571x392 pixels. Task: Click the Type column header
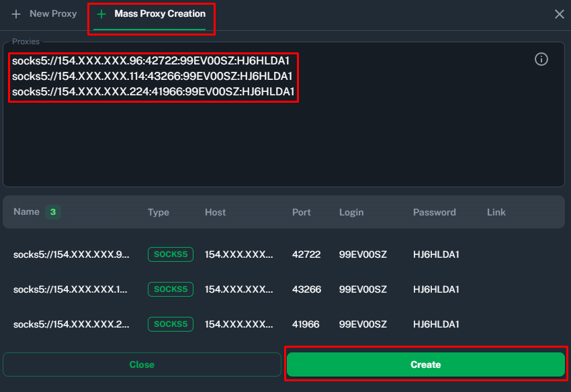click(159, 212)
